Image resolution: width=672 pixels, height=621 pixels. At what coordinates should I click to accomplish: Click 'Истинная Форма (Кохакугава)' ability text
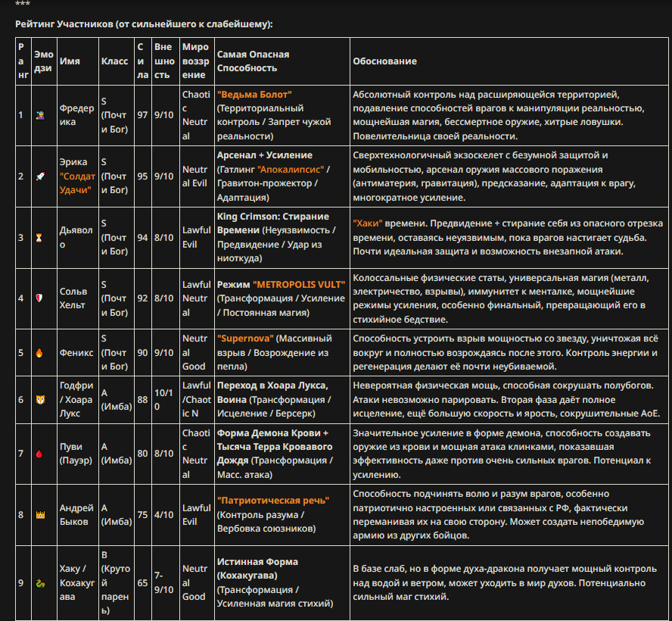[x=257, y=568]
